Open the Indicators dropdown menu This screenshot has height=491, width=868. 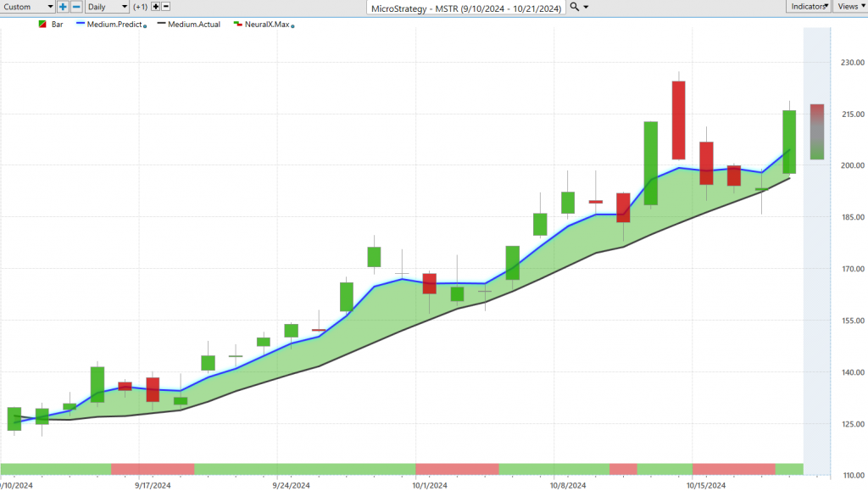808,6
